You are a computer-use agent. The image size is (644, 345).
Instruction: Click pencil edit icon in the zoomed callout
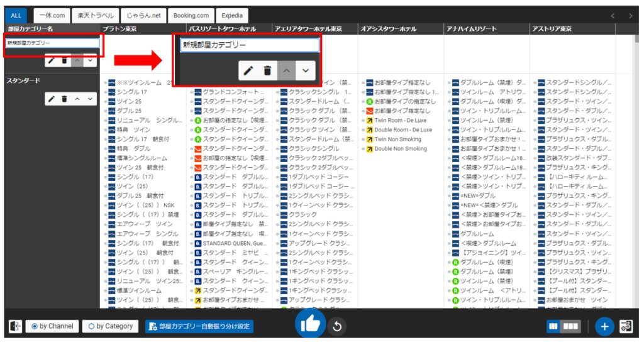(x=248, y=71)
